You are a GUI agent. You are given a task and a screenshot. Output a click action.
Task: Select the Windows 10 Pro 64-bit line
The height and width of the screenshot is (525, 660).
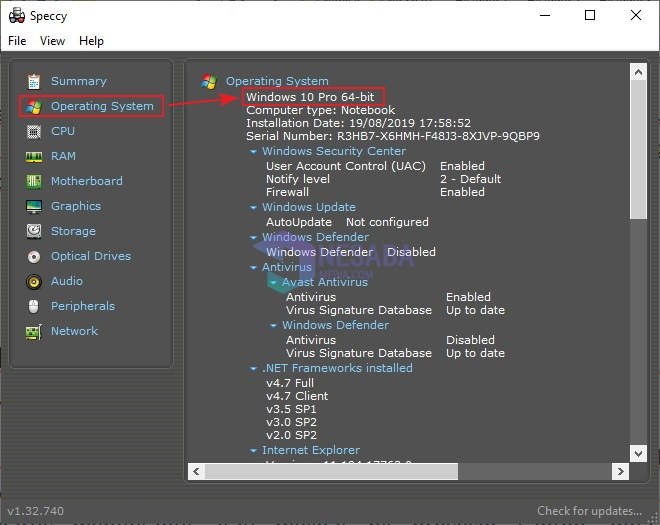pyautogui.click(x=310, y=97)
